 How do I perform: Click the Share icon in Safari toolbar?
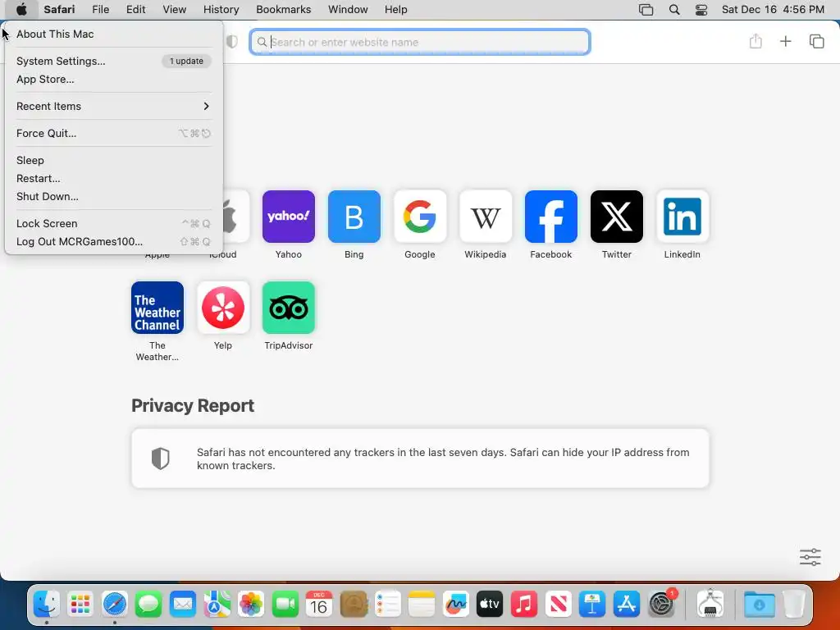click(x=756, y=41)
